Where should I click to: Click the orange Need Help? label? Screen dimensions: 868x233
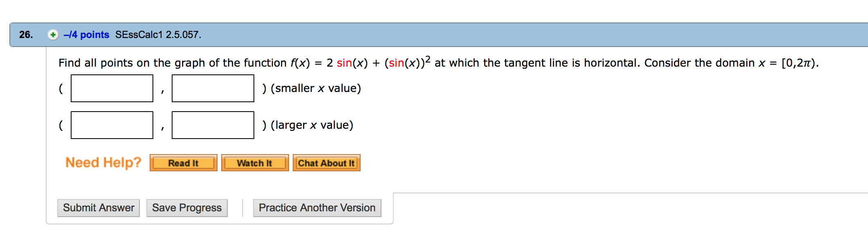point(103,163)
